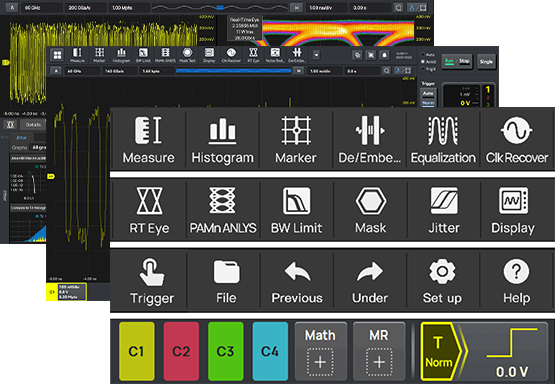Toggle green channel C3 button
The height and width of the screenshot is (384, 555).
click(x=226, y=351)
